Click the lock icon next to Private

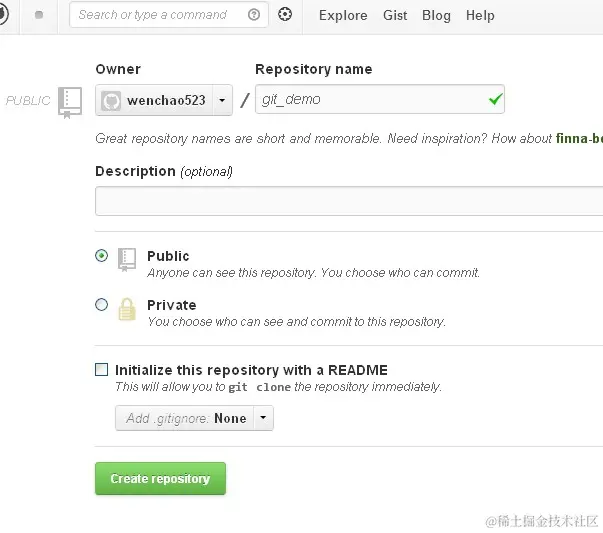tap(127, 309)
